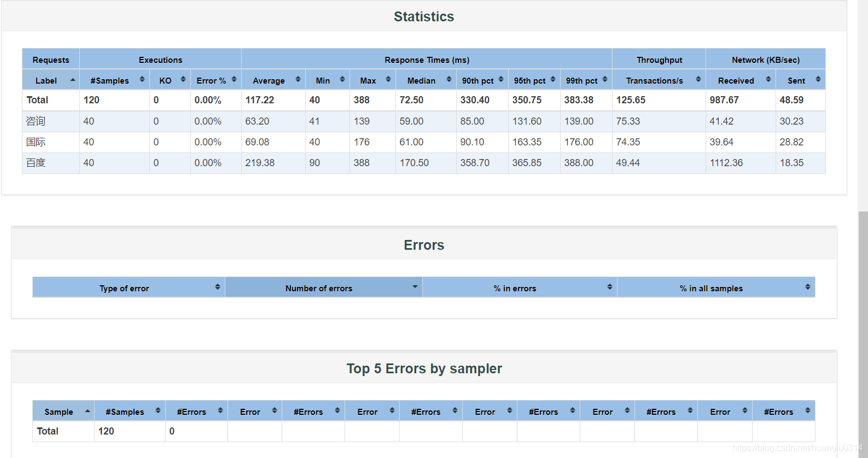This screenshot has height=458, width=868.
Task: Sort by Received column arrows
Action: [768, 80]
